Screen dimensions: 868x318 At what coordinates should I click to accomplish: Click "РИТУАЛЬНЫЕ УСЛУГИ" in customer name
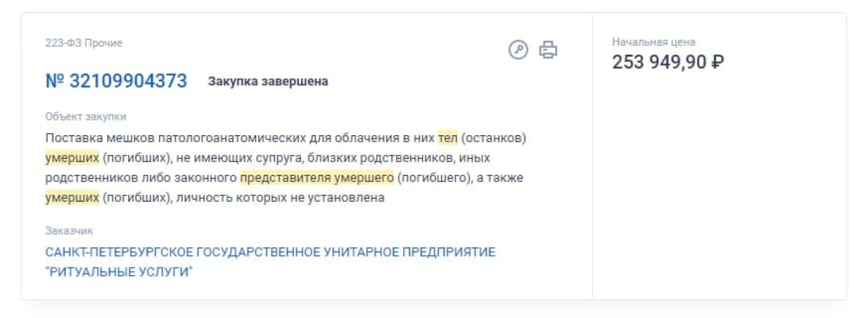tap(119, 272)
